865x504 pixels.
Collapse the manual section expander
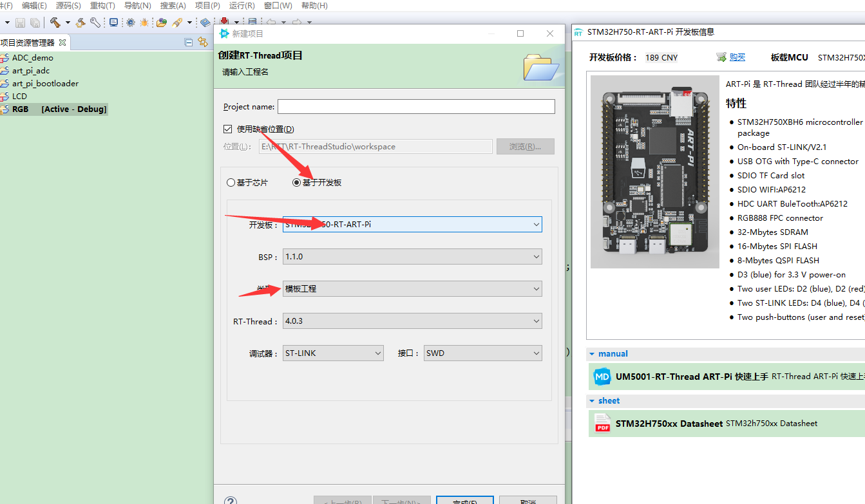click(592, 354)
